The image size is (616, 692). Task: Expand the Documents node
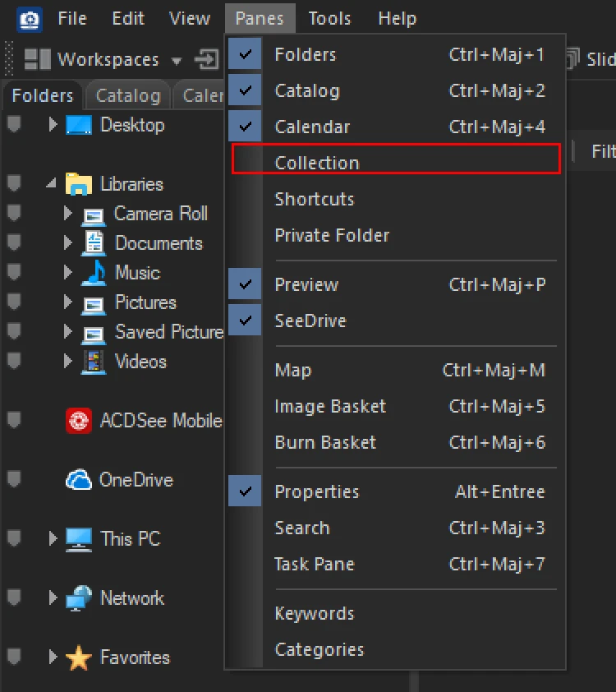pyautogui.click(x=67, y=242)
